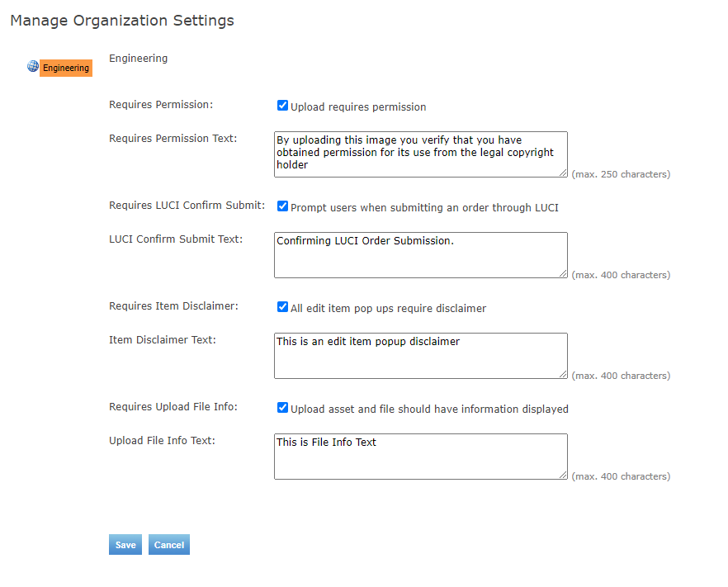Click into Requires Permission Text box
Viewport: 728px width, 587px height.
(x=420, y=154)
